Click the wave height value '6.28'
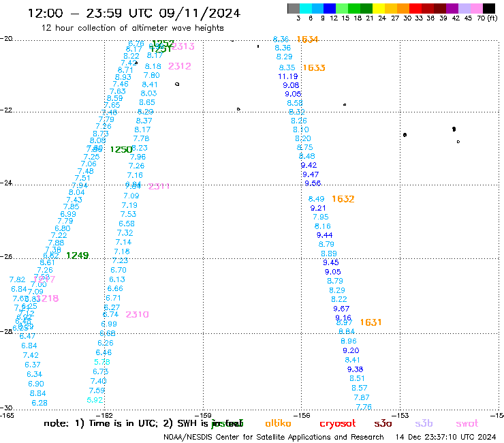Viewport: 504px width, 443px height. [40, 403]
